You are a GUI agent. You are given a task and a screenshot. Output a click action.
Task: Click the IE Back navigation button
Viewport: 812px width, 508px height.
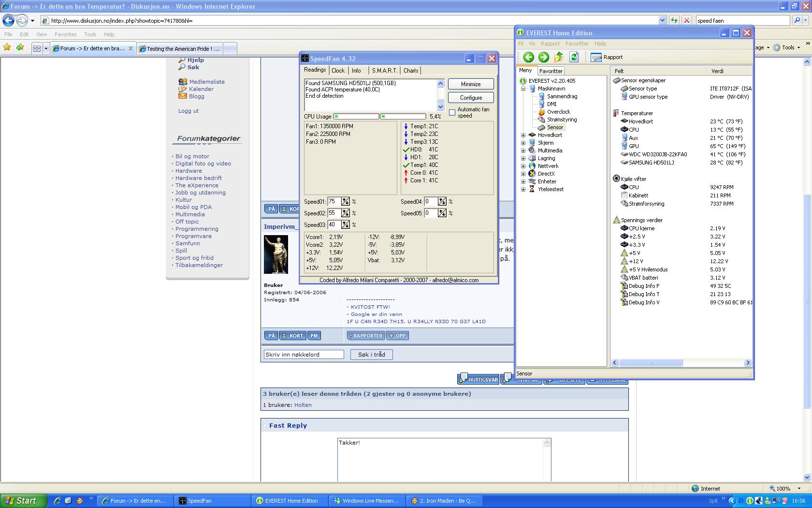[8, 20]
